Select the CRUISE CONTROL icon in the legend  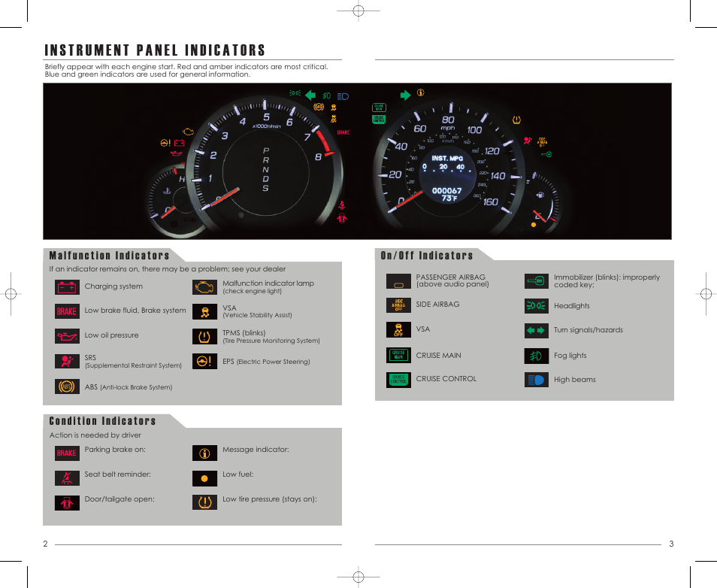398,380
